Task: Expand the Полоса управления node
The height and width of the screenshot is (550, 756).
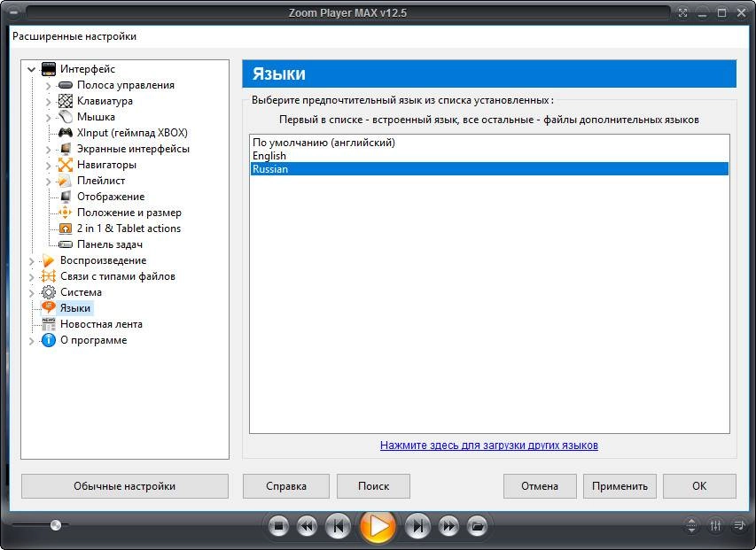Action: coord(48,86)
